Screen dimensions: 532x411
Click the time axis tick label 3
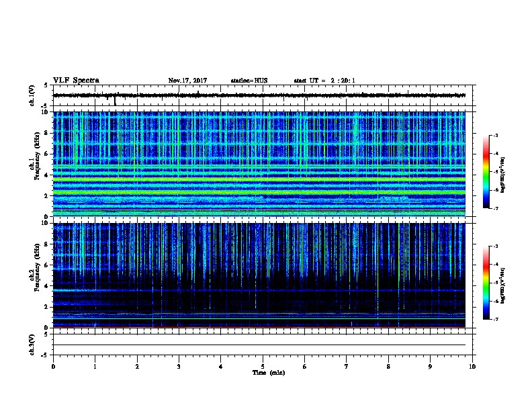tap(179, 366)
